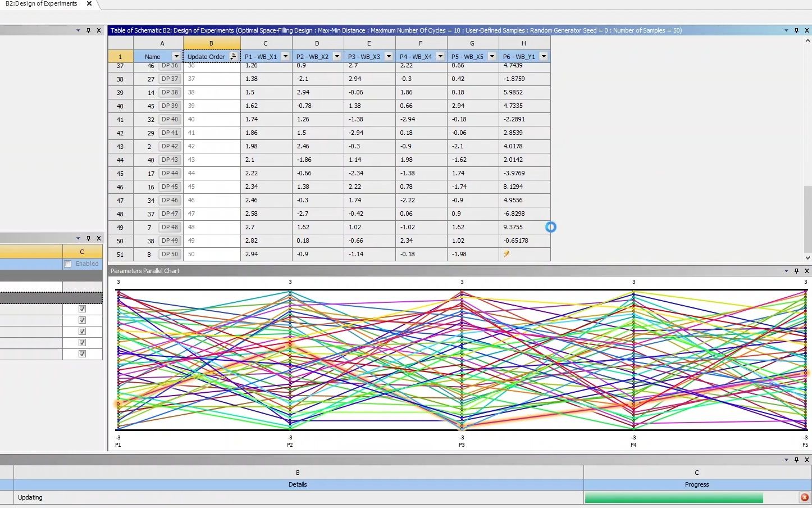The height and width of the screenshot is (508, 812).
Task: Open Parameters Parallel Chart panel options arrow
Action: (x=786, y=271)
